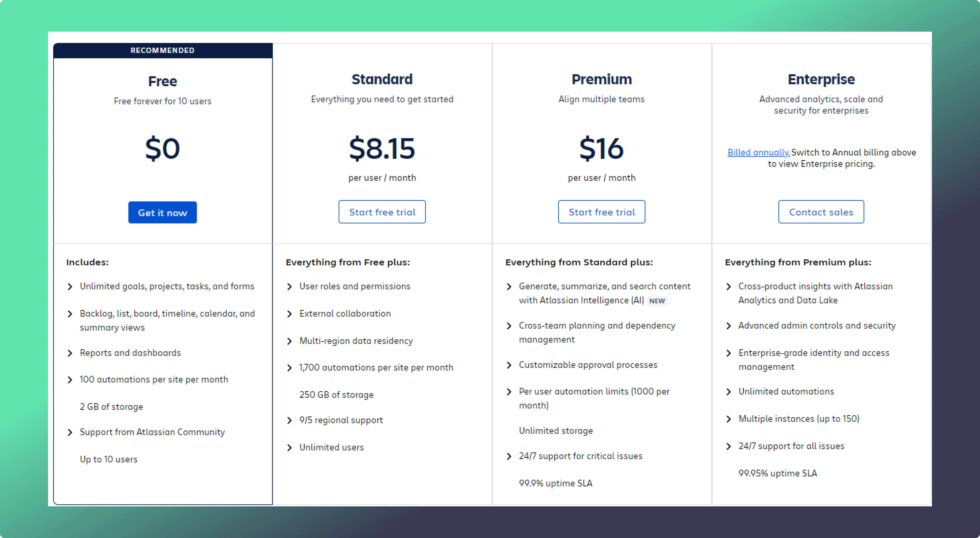Click the Free plan Get it now button
980x538 pixels.
coord(163,212)
